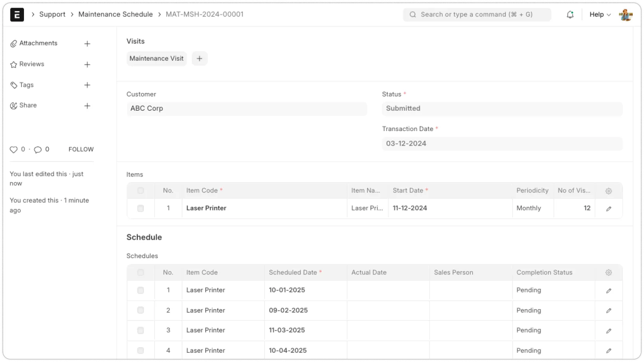Open the user avatar menu
This screenshot has height=362, width=644.
click(625, 15)
